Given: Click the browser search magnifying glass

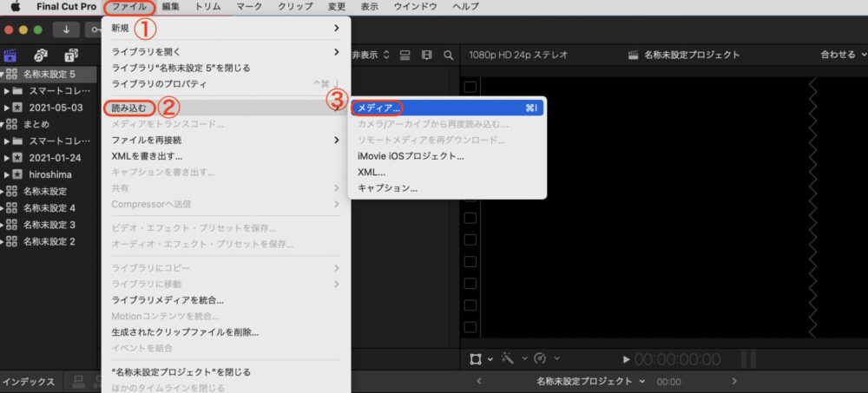Looking at the screenshot, I should tap(449, 55).
